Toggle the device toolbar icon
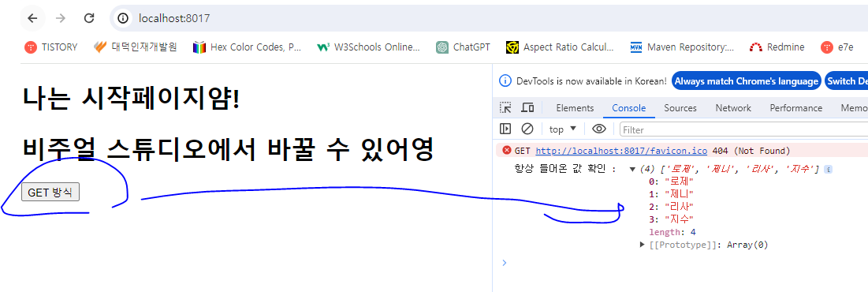 coord(527,107)
